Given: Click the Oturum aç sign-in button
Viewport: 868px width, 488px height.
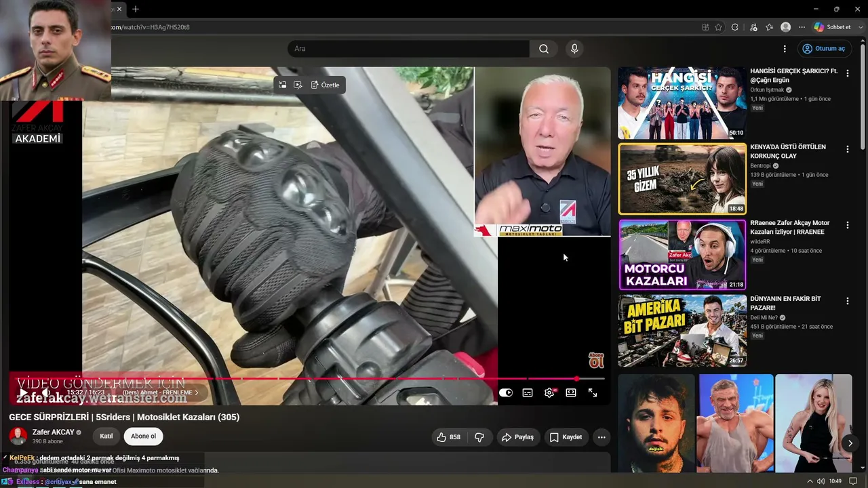Looking at the screenshot, I should point(825,49).
